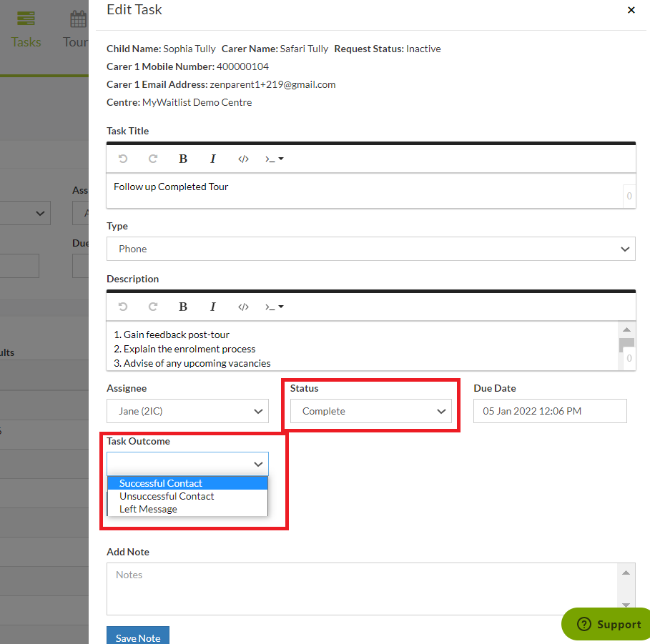This screenshot has height=644, width=650.
Task: Click the Due Date field
Action: tap(550, 411)
